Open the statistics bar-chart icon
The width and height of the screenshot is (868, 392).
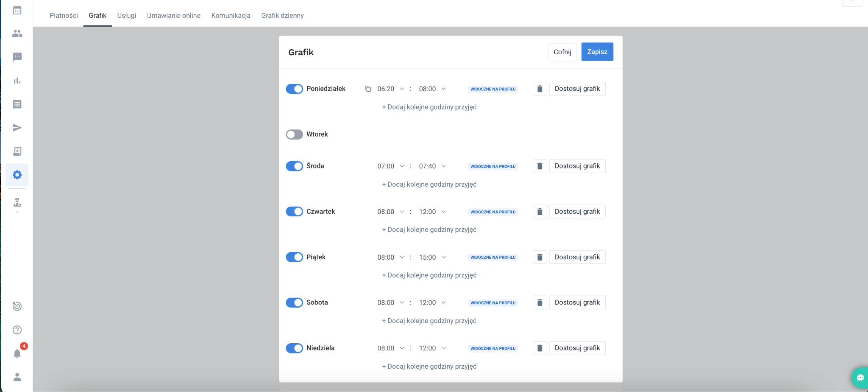[17, 81]
